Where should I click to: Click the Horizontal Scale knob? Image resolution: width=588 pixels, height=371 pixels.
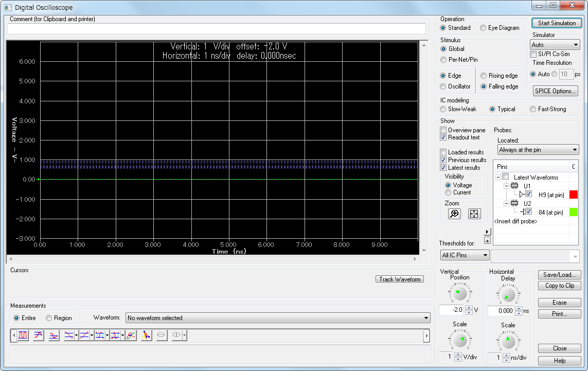pyautogui.click(x=508, y=341)
